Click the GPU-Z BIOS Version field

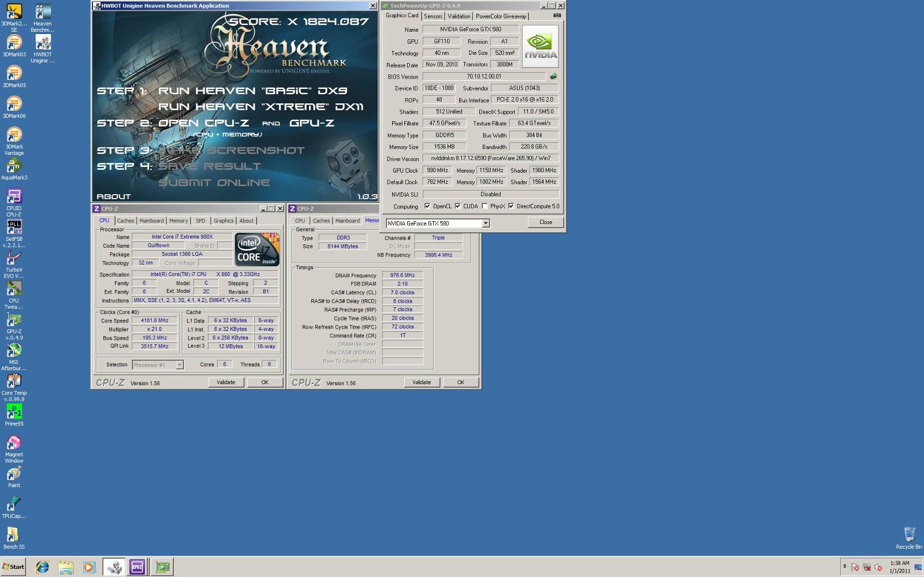[484, 76]
